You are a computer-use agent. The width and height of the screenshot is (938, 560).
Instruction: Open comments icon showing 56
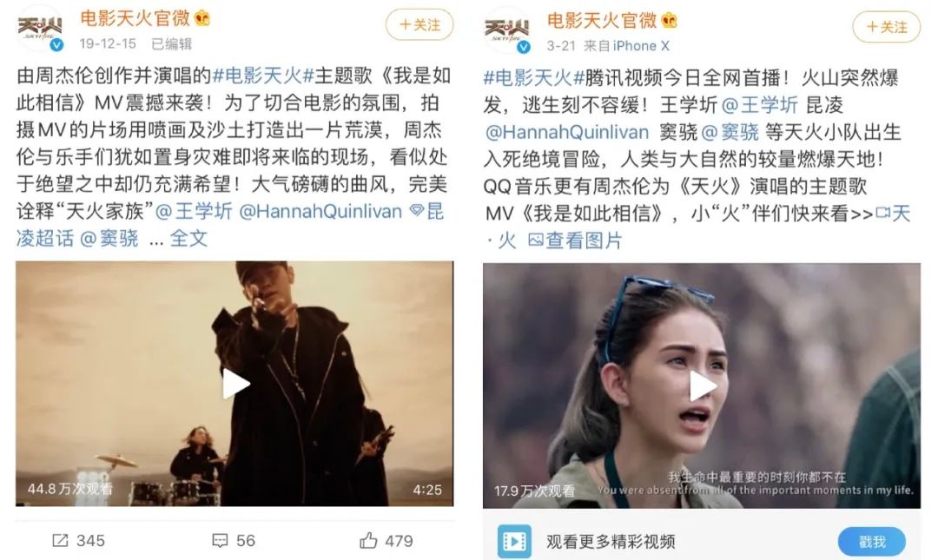pyautogui.click(x=220, y=541)
